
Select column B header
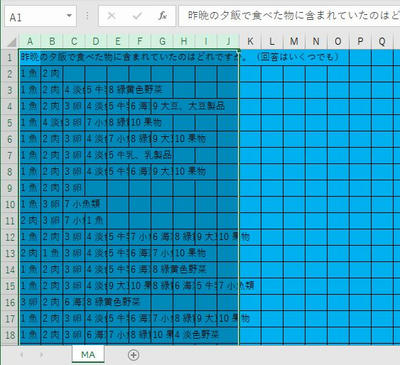click(52, 41)
